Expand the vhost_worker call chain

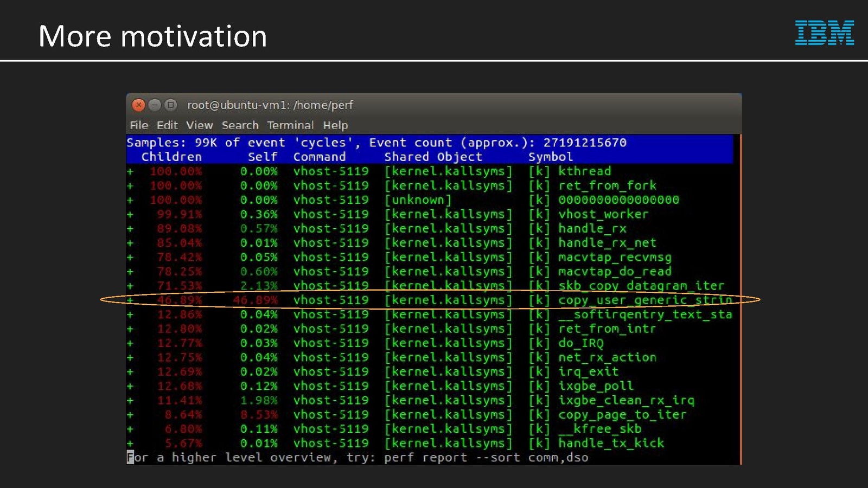130,214
